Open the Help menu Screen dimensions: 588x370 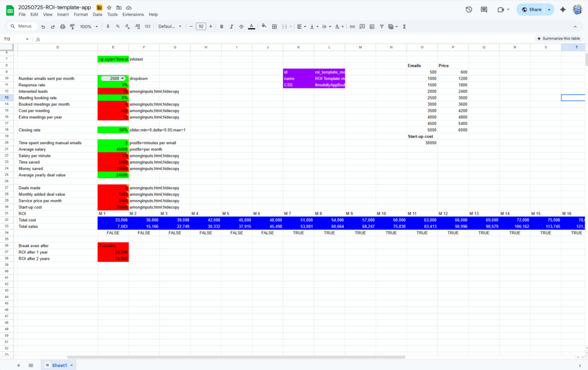click(x=153, y=14)
